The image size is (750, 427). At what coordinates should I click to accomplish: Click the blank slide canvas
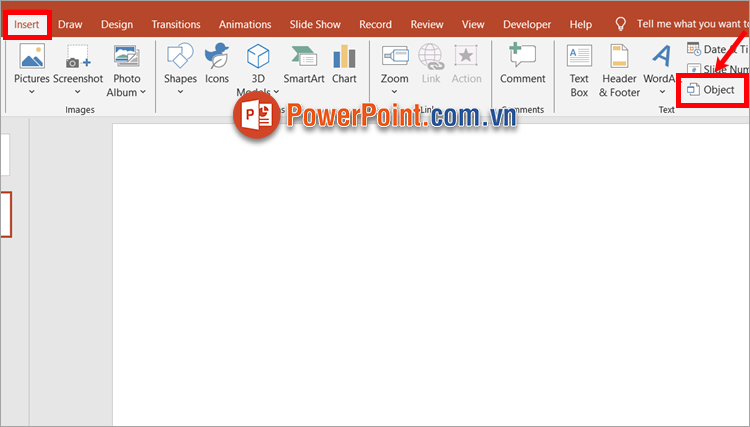pyautogui.click(x=430, y=274)
